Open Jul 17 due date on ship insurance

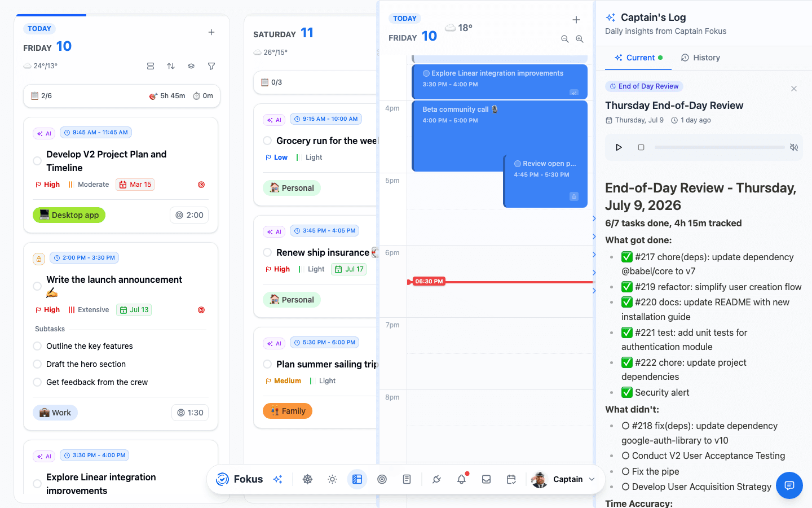(349, 269)
